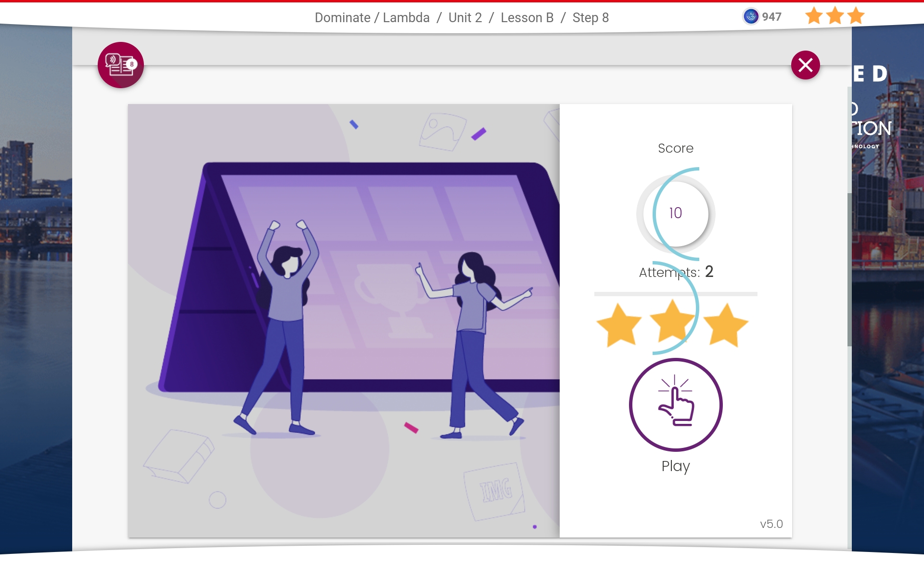
Task: Click the circular score dial showing 10
Action: [675, 213]
